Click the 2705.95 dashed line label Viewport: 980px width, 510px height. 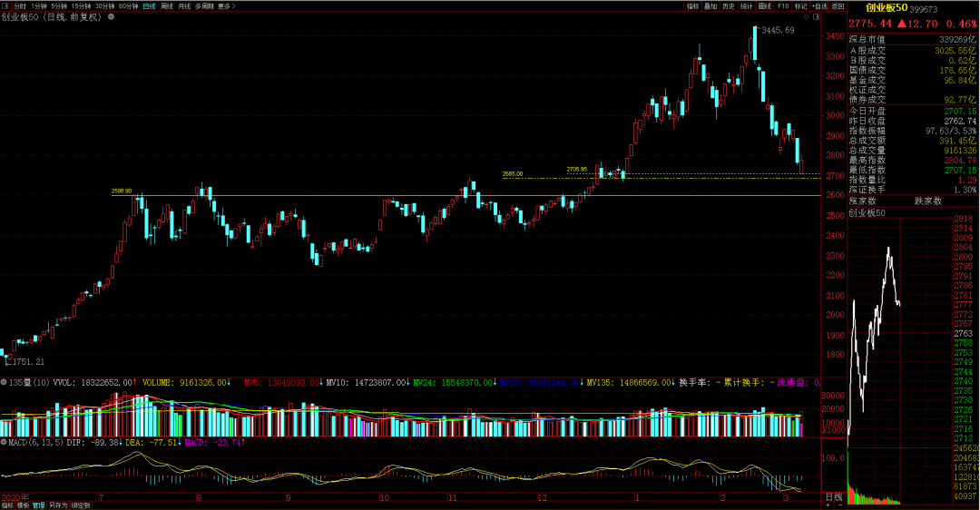577,170
